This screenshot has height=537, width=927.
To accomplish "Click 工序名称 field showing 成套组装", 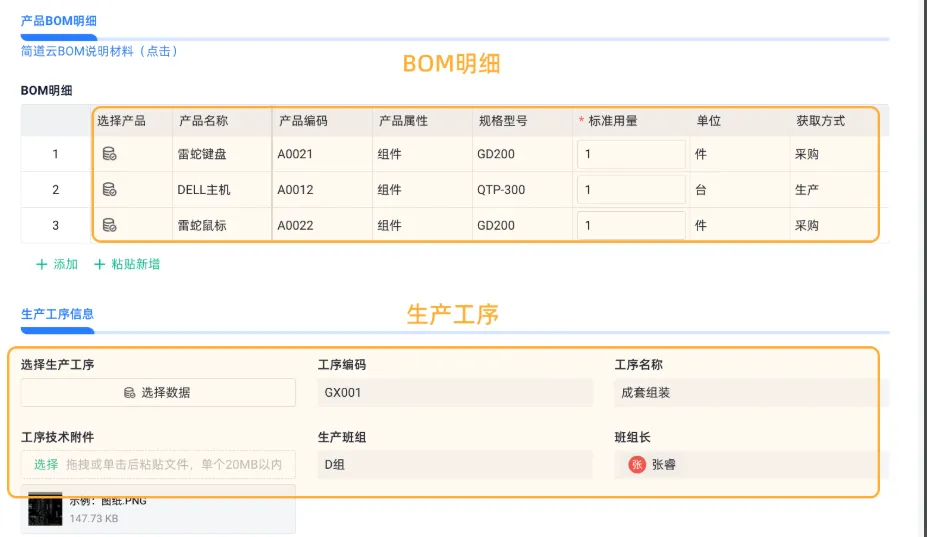I will (x=751, y=393).
